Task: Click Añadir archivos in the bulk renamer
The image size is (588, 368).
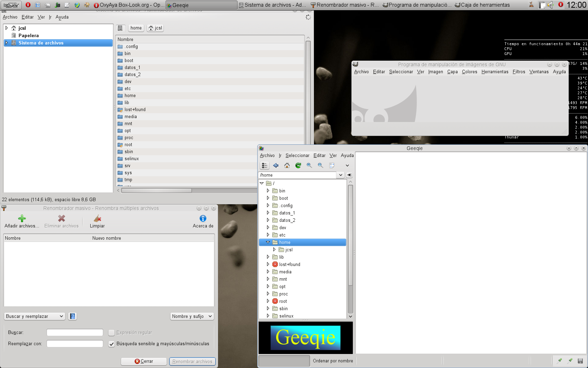Action: tap(22, 222)
